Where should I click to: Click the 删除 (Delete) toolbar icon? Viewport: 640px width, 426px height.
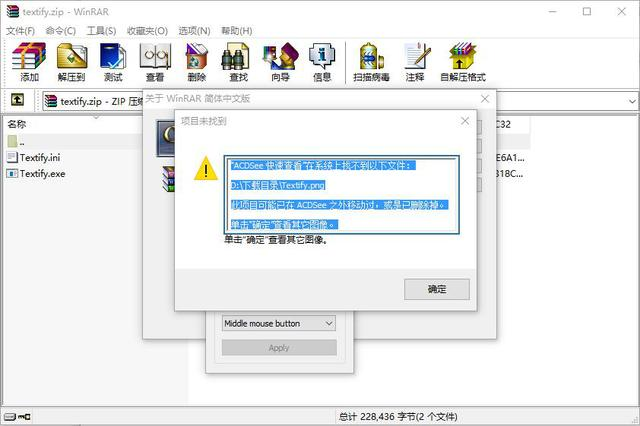click(x=197, y=62)
